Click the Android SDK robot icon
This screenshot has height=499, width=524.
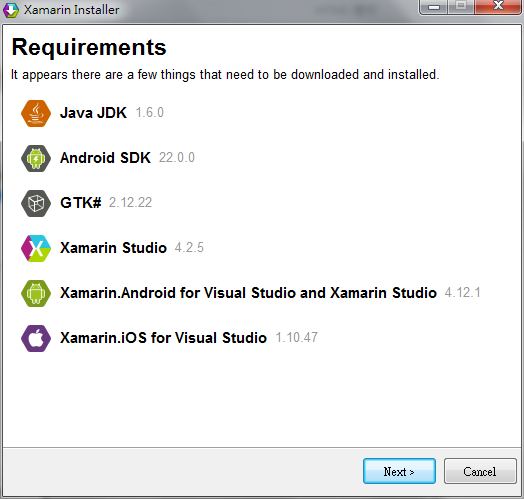[36, 158]
